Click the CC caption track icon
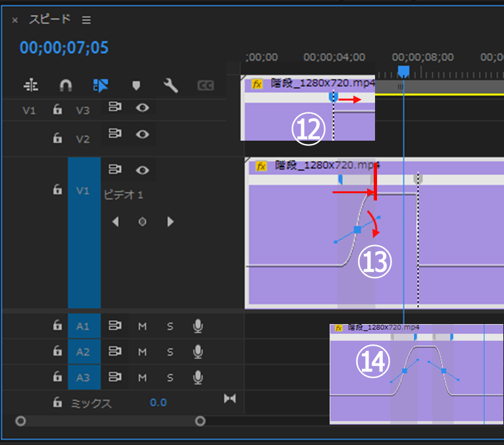Screen dimensions: 504x445 point(205,85)
